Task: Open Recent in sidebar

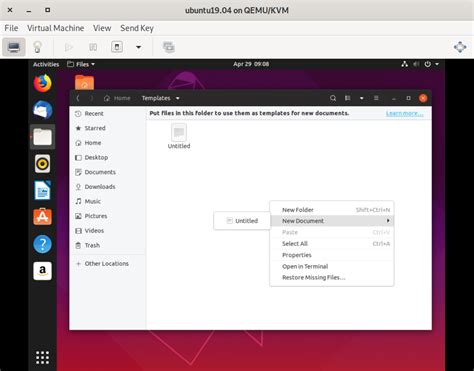Action: pyautogui.click(x=109, y=113)
